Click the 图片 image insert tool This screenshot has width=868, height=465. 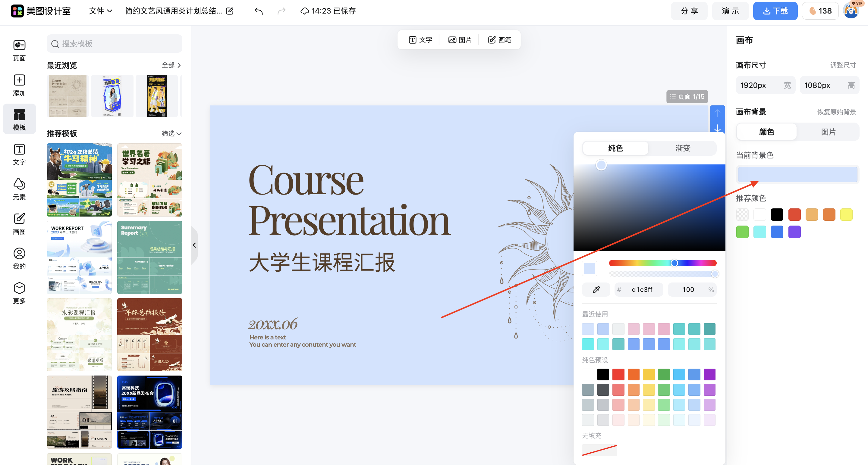pos(460,40)
